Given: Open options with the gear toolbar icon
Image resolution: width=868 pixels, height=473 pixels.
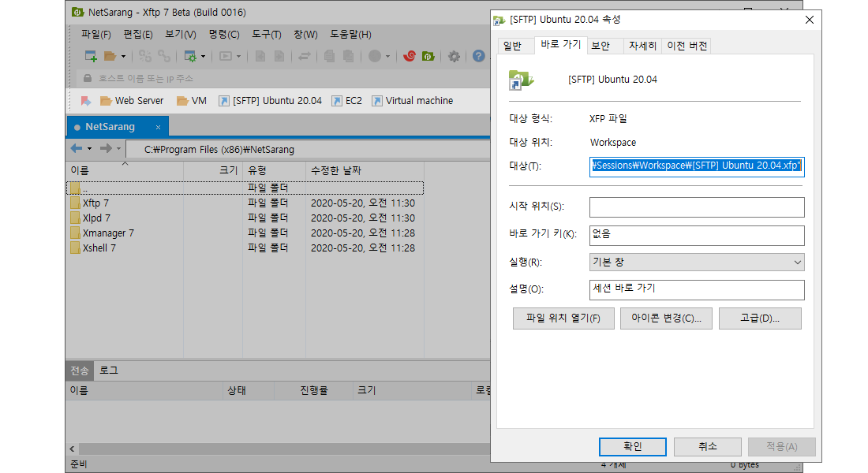Looking at the screenshot, I should (454, 56).
